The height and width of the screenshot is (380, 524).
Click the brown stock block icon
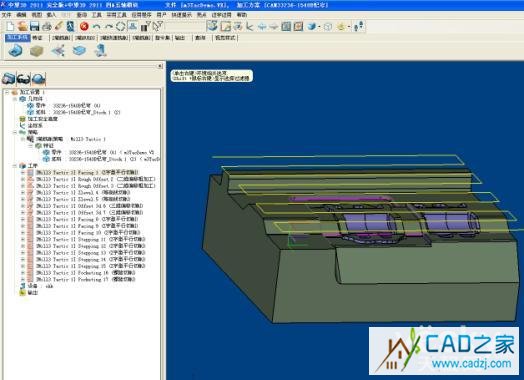coord(36,51)
